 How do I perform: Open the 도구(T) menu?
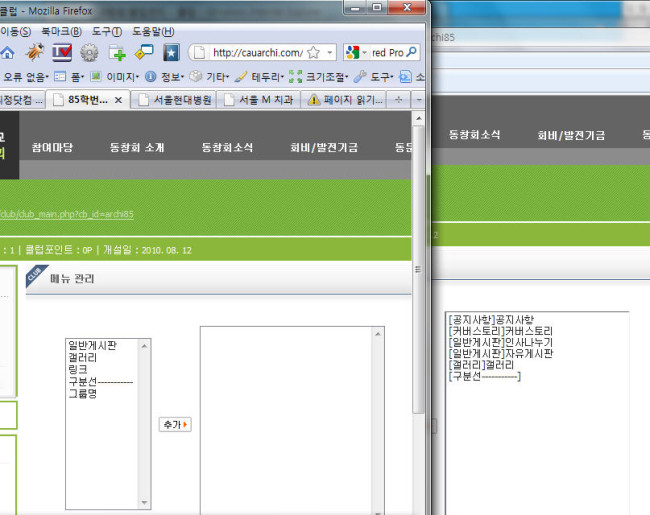click(107, 32)
